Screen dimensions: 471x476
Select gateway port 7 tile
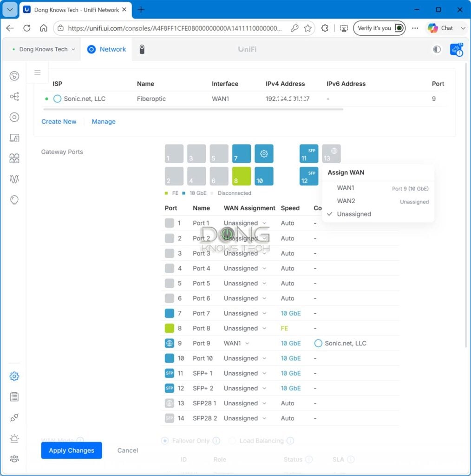click(242, 153)
